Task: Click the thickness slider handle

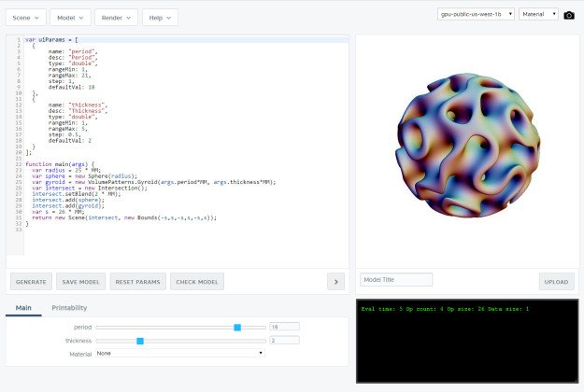Action: pos(140,341)
